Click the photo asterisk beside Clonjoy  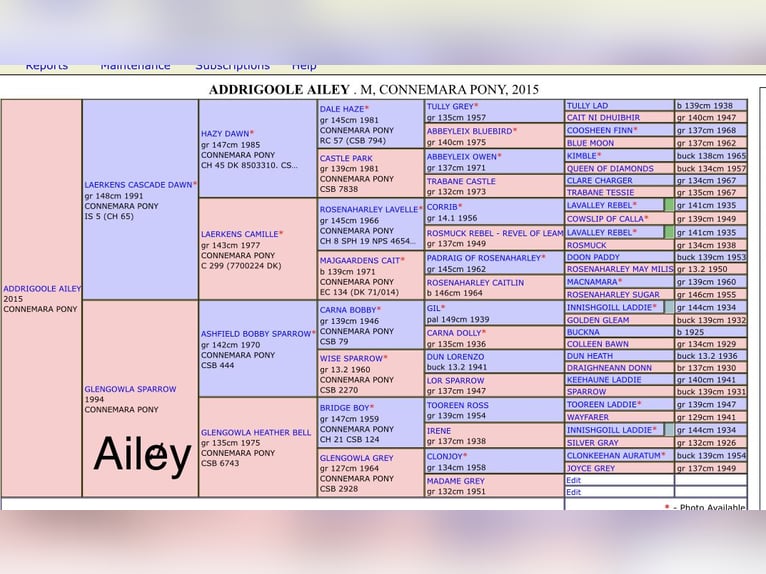465,456
